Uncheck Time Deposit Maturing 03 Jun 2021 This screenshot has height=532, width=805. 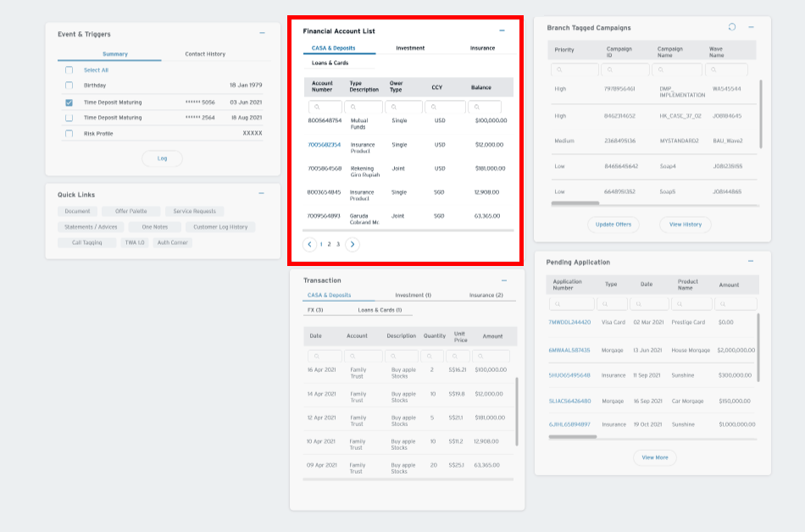click(x=69, y=103)
